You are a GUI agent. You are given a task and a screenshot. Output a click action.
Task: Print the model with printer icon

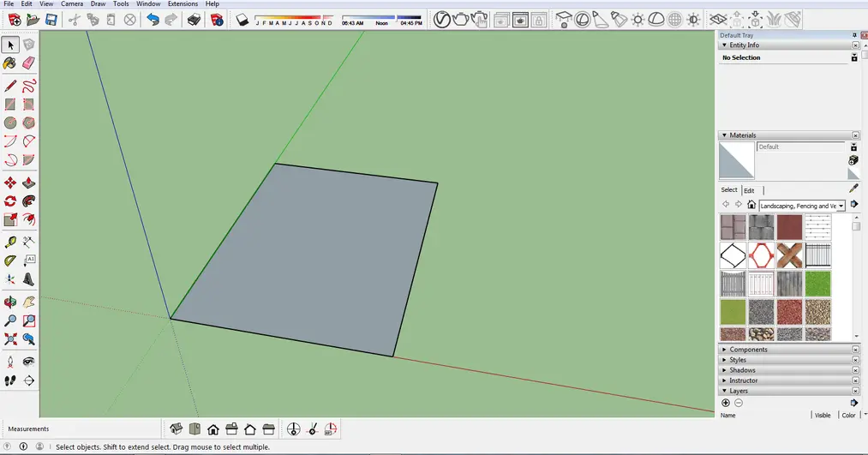[194, 21]
